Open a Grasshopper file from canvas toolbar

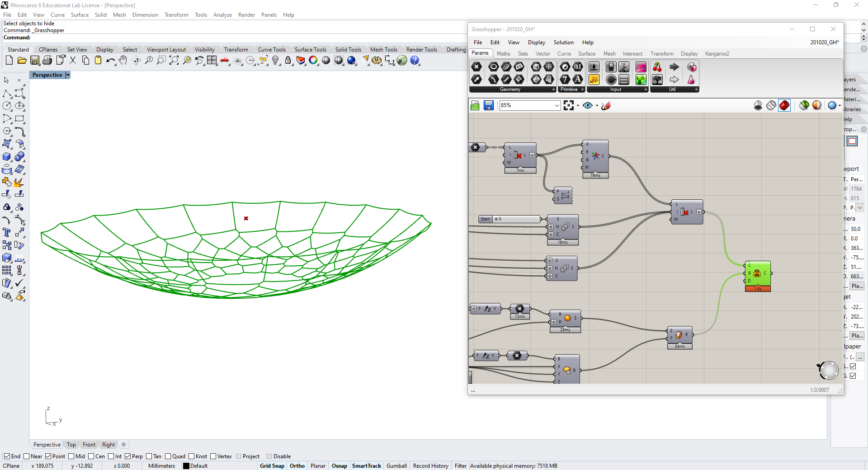(x=475, y=105)
